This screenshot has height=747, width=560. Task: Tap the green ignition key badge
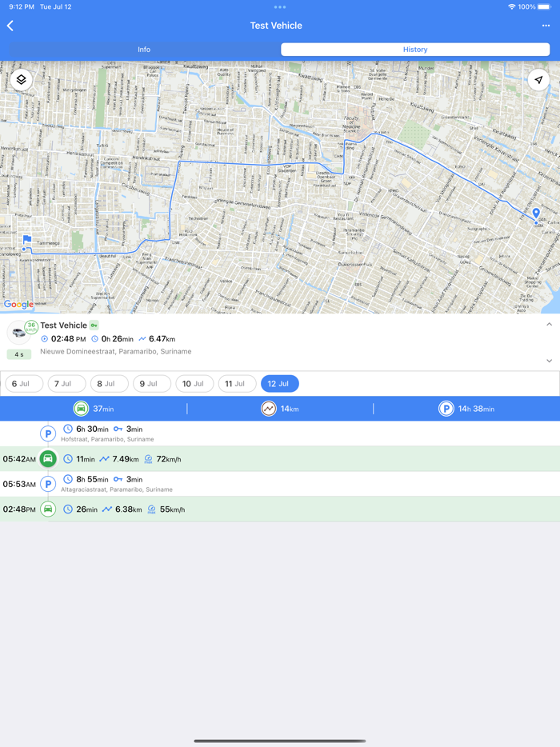click(x=94, y=326)
